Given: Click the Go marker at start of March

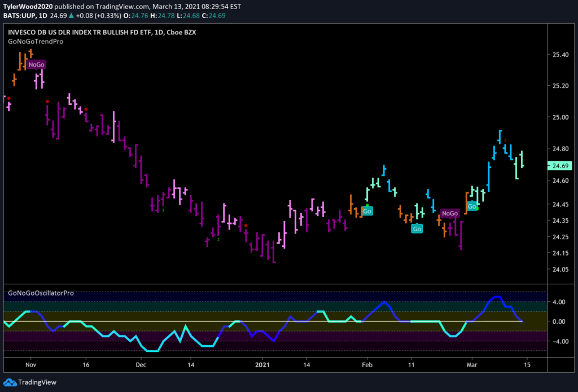Looking at the screenshot, I should (472, 206).
